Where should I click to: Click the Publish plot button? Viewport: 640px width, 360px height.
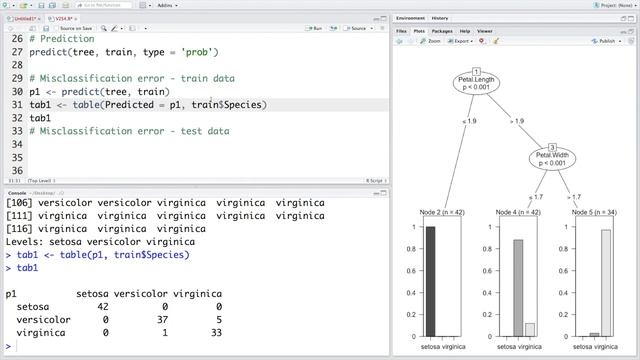(x=603, y=41)
